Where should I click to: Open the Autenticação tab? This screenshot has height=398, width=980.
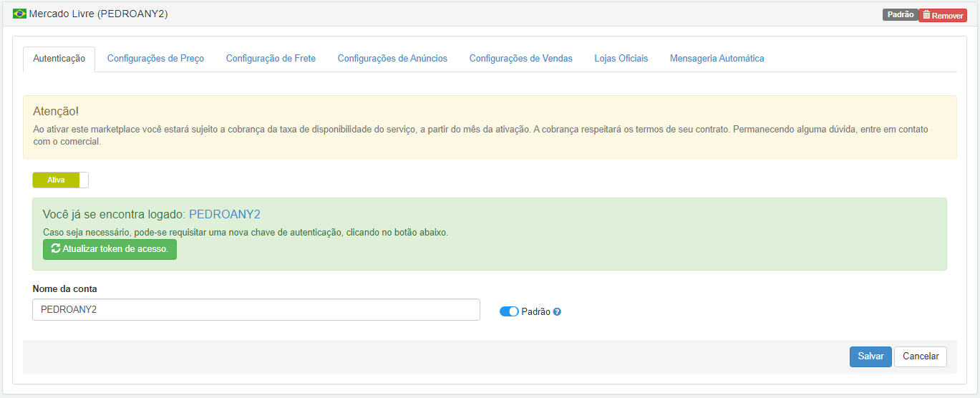(x=59, y=59)
